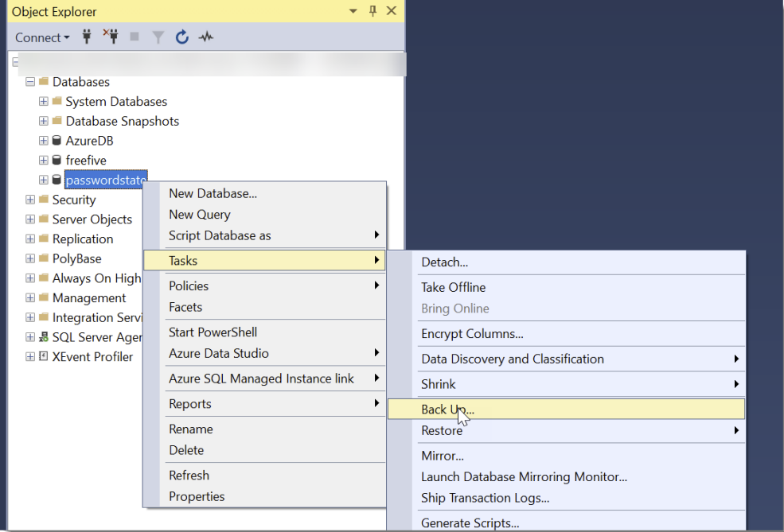Click the Replication folder icon
The height and width of the screenshot is (532, 784).
tap(44, 239)
